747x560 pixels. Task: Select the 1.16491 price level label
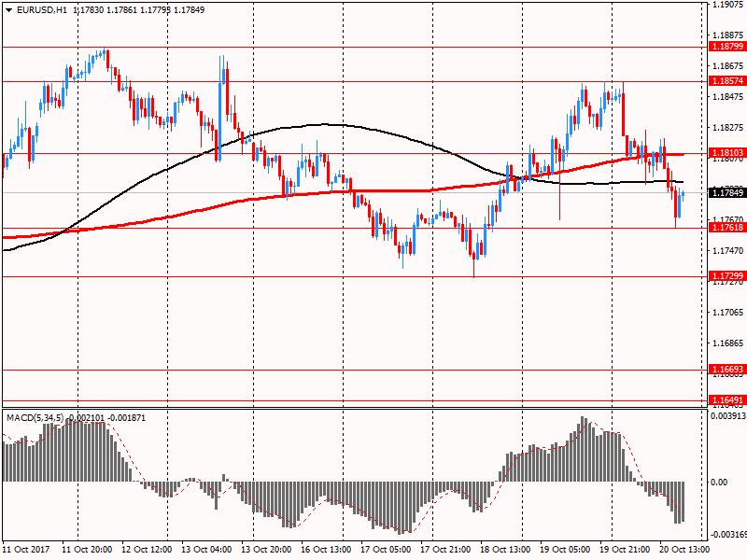coord(727,400)
